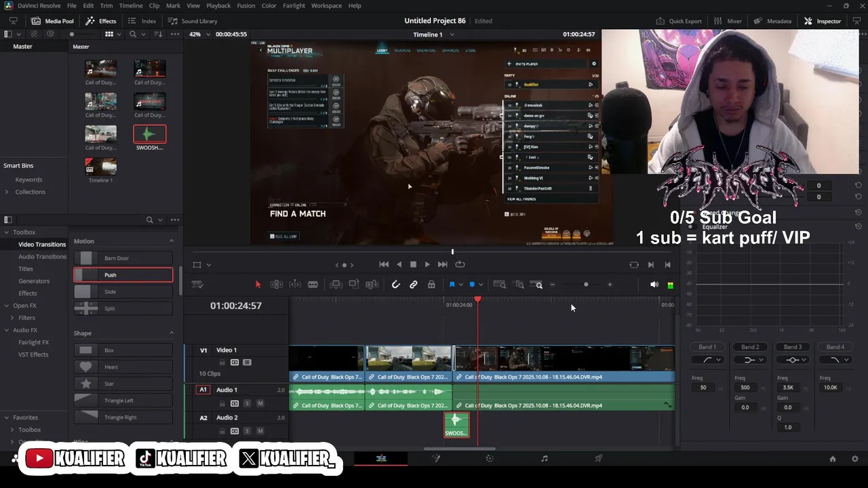Screen dimensions: 868x488
Task: Toggle the Linked Selection chain icon
Action: tap(414, 285)
